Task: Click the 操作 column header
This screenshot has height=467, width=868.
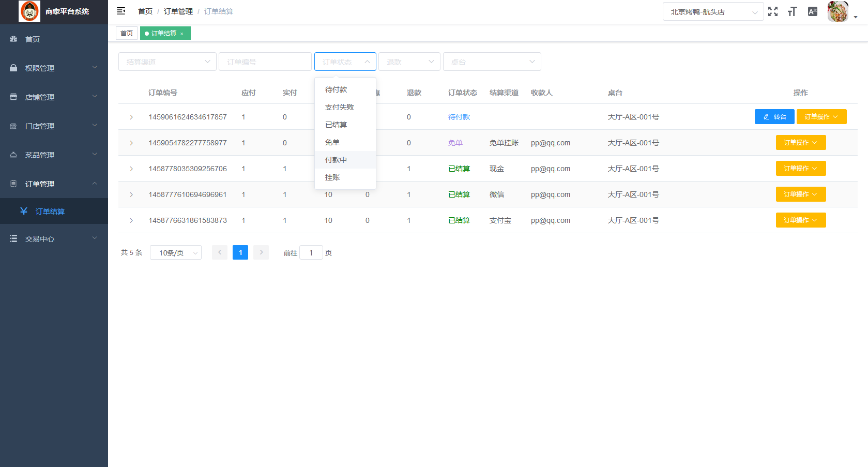Action: click(801, 93)
